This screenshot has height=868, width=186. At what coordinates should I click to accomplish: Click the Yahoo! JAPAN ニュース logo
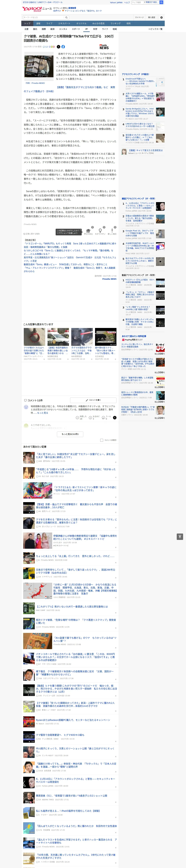pos(37,9)
